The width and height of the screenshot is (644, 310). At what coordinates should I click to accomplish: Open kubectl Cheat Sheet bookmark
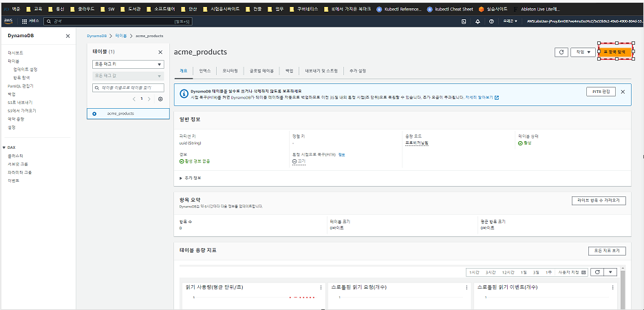450,9
